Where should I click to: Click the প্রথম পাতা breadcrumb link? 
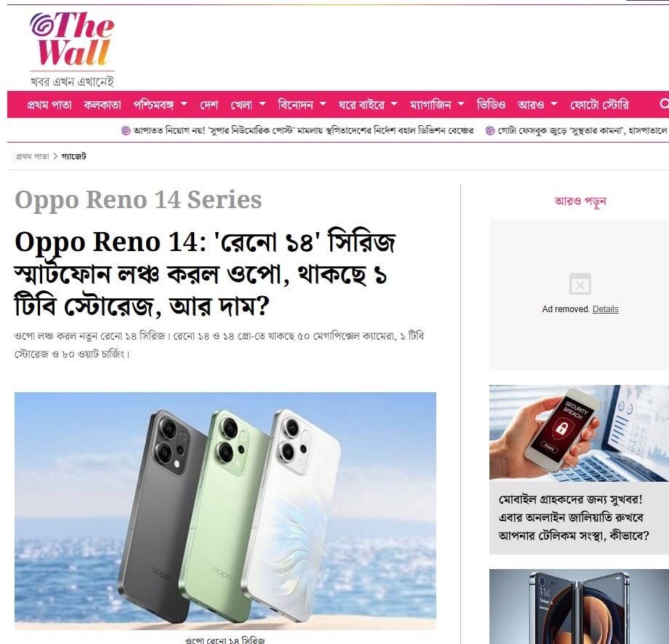(x=33, y=156)
